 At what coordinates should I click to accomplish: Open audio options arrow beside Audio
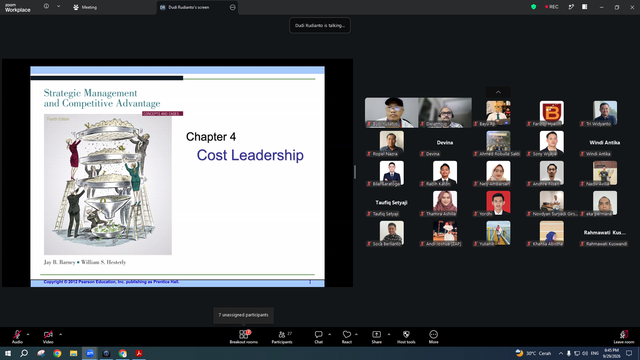pyautogui.click(x=28, y=334)
